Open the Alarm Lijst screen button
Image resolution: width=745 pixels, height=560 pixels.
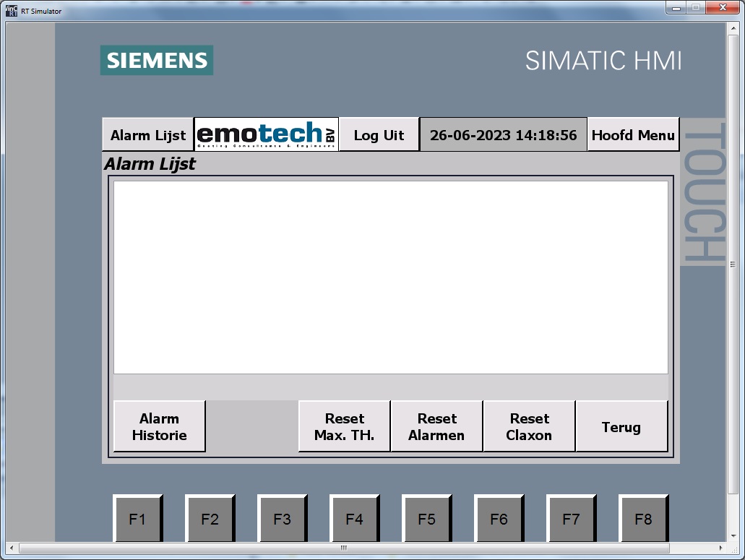coord(147,135)
